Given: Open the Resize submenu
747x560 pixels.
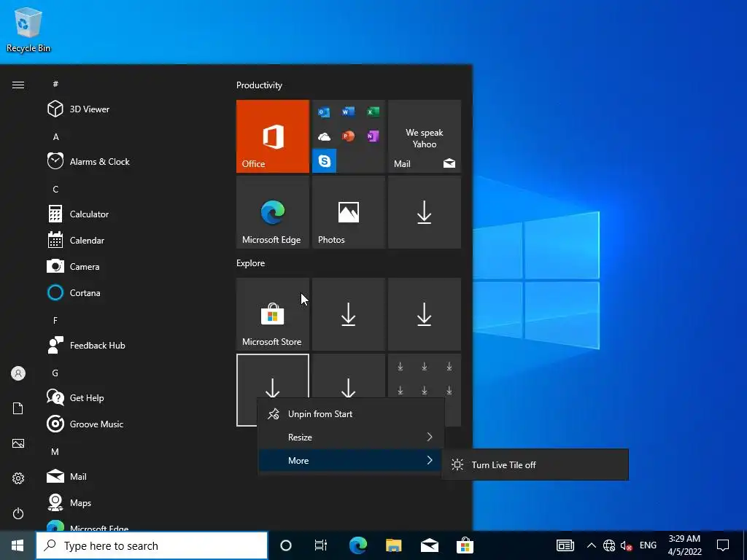Looking at the screenshot, I should (351, 437).
